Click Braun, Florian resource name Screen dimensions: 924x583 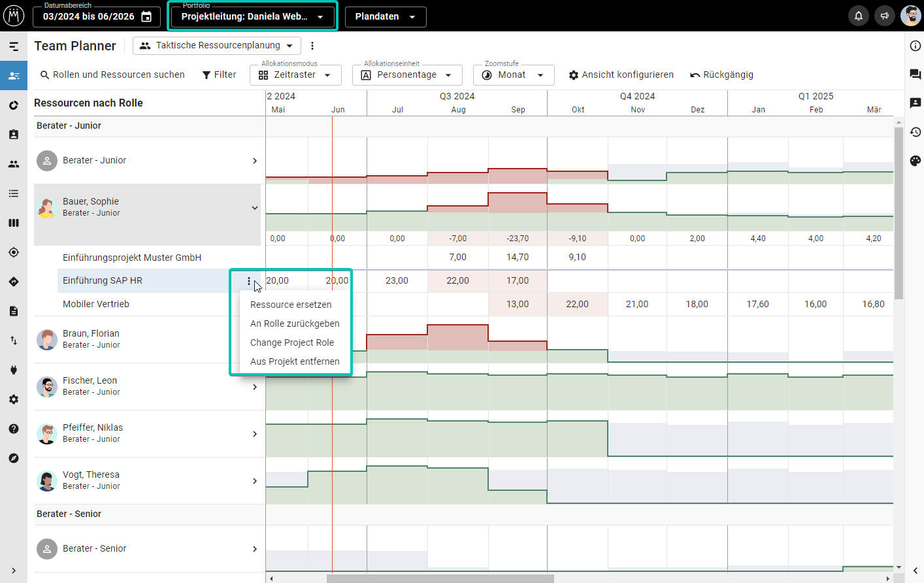pyautogui.click(x=91, y=333)
